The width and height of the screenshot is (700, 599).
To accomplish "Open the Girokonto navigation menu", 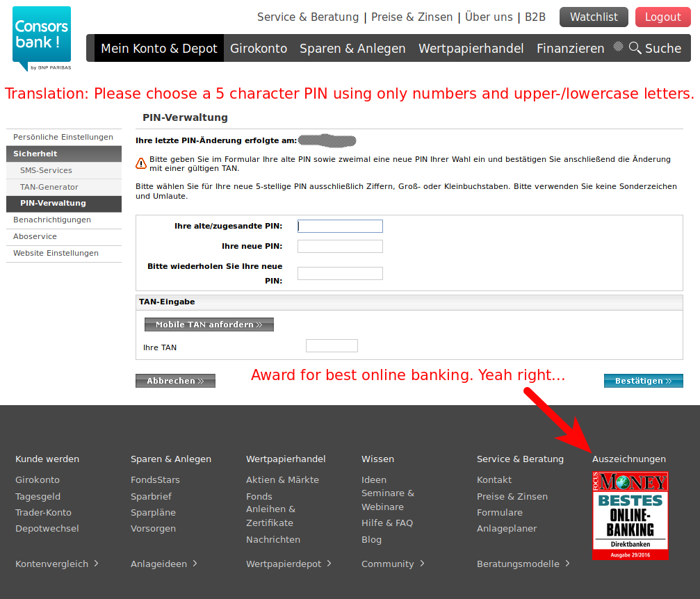I will point(259,49).
